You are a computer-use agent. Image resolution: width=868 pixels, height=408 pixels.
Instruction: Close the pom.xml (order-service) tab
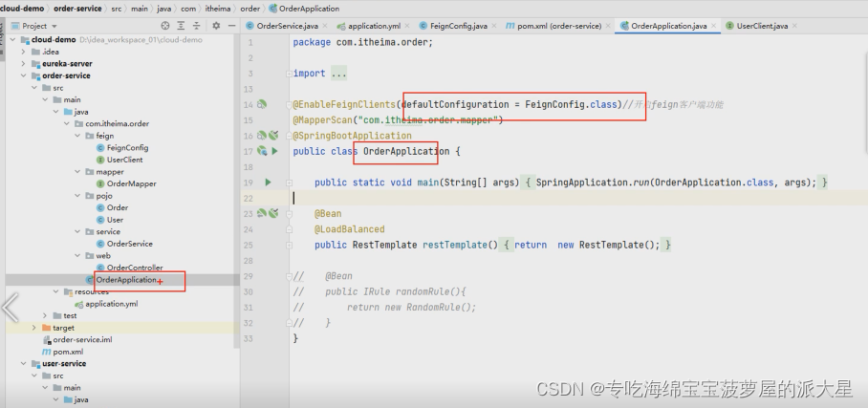[x=608, y=26]
